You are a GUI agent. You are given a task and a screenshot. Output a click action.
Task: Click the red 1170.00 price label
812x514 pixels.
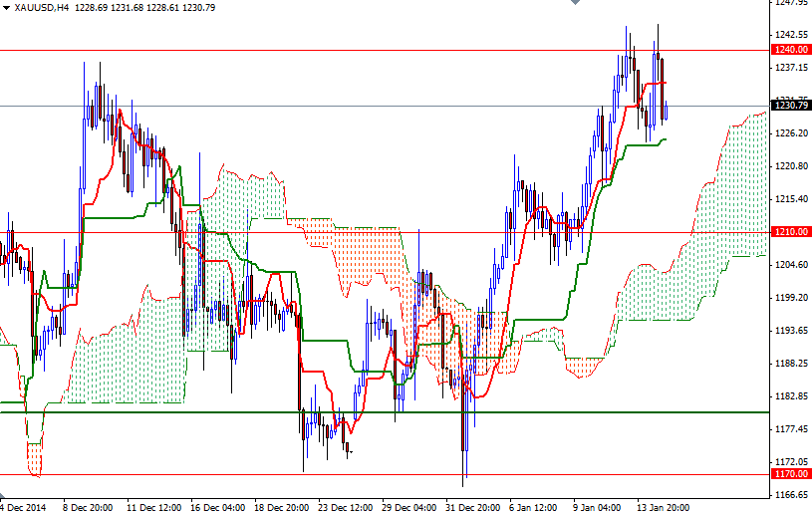click(x=789, y=474)
